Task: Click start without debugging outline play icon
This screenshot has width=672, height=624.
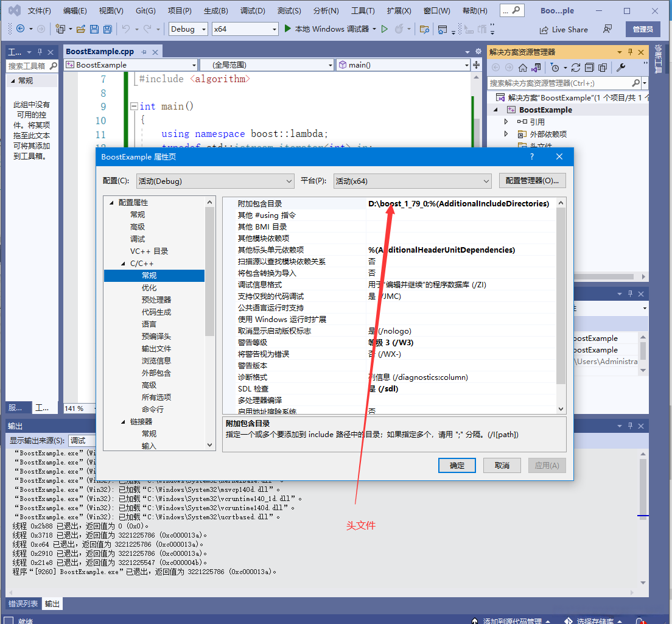Action: click(x=385, y=29)
